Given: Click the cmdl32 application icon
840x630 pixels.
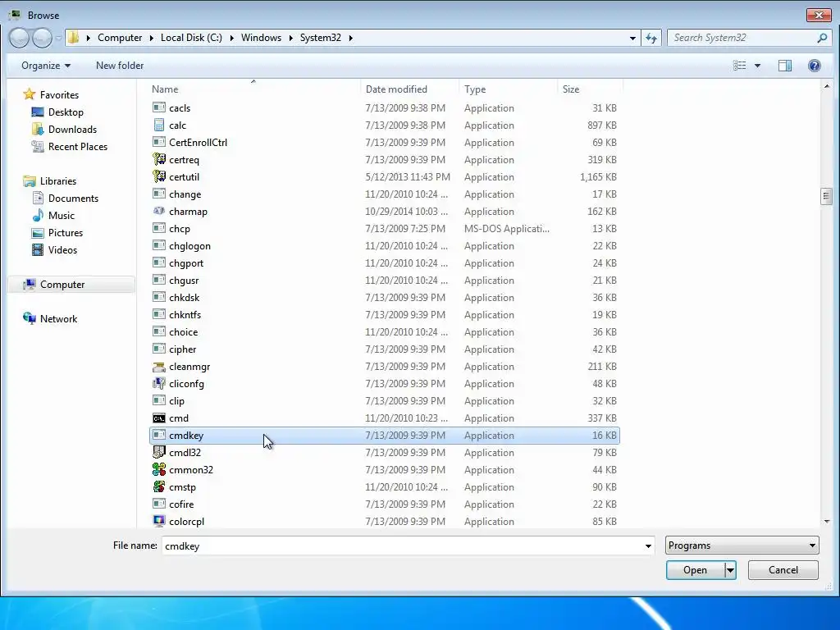Looking at the screenshot, I should 158,453.
